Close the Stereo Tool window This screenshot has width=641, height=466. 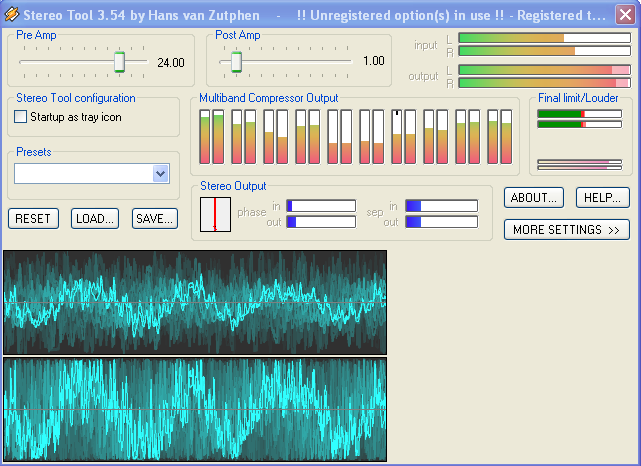[625, 15]
